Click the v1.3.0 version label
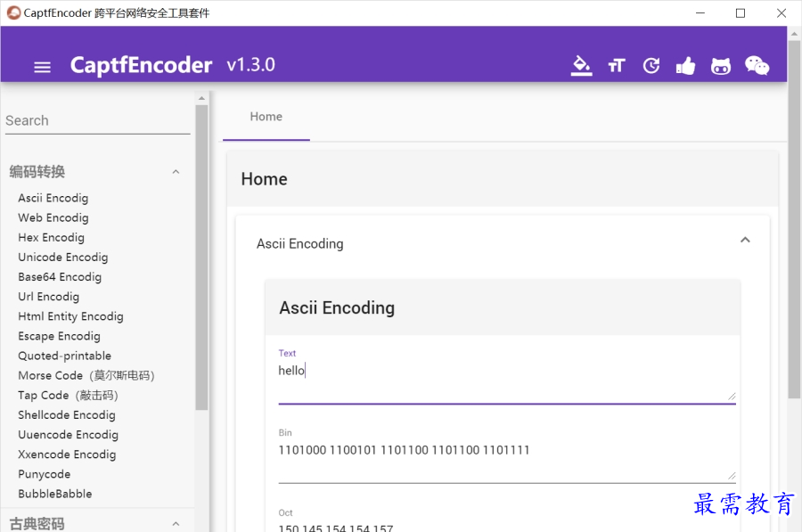Screen dimensions: 802x532 coord(251,65)
